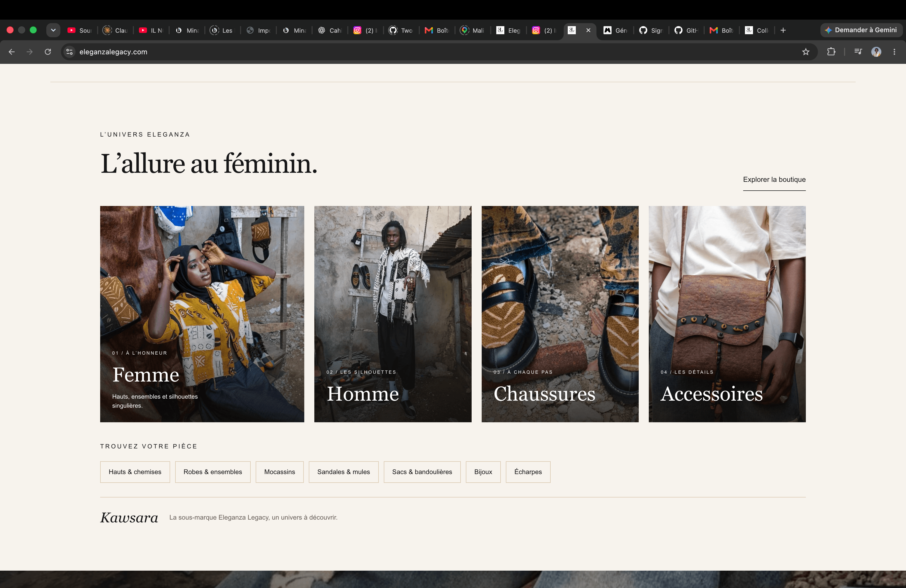906x588 pixels.
Task: Switch to the 'Gén' tab
Action: 615,30
